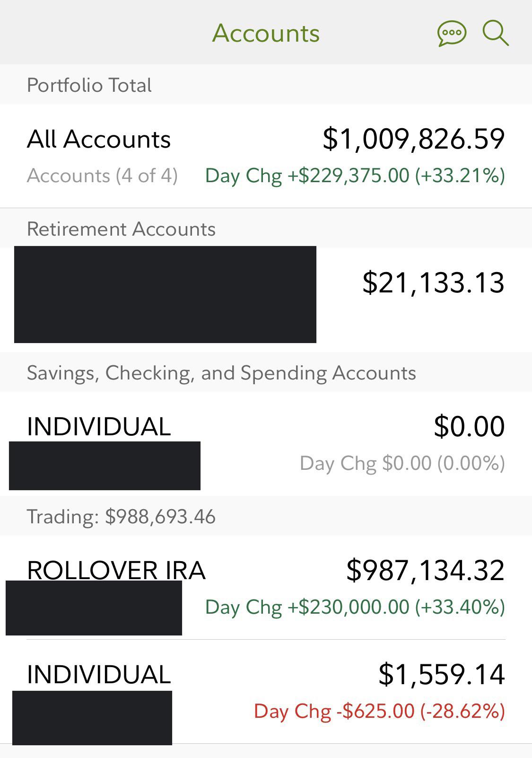
Task: Open the retirement account with $21,133.13
Action: [x=433, y=282]
